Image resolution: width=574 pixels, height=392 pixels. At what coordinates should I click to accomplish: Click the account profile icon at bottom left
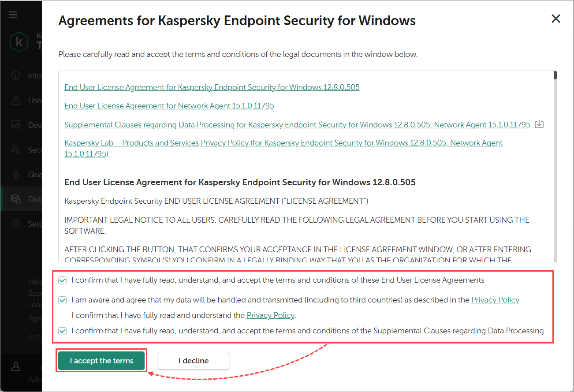pyautogui.click(x=16, y=366)
